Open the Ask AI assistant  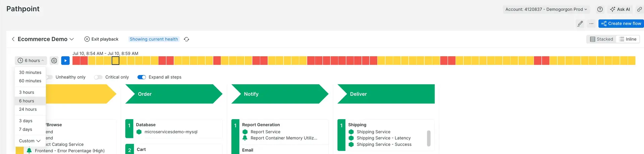(x=620, y=9)
